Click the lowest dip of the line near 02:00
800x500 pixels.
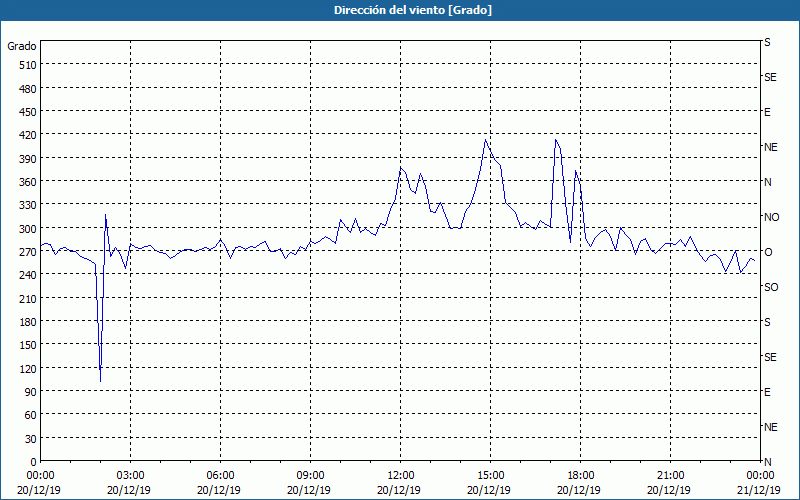pyautogui.click(x=101, y=381)
